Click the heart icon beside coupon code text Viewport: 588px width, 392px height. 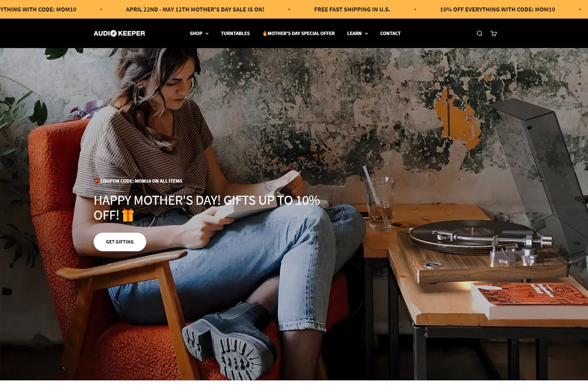pos(97,181)
